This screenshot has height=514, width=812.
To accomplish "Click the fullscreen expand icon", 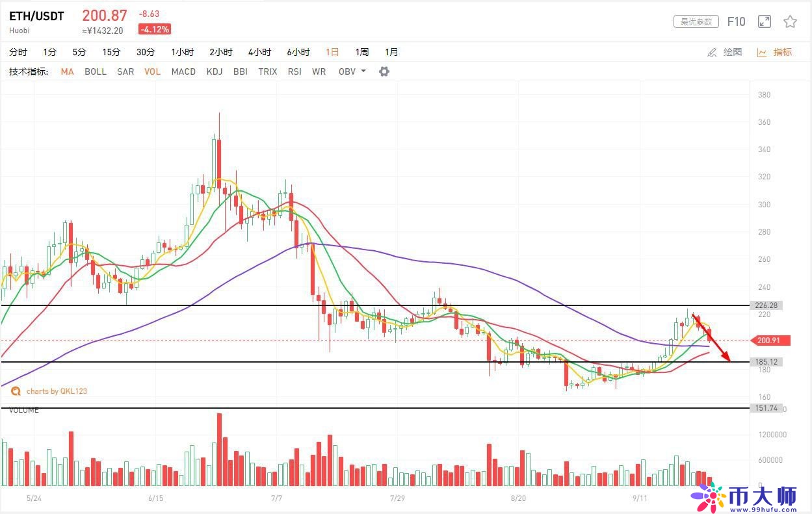I will pos(765,21).
